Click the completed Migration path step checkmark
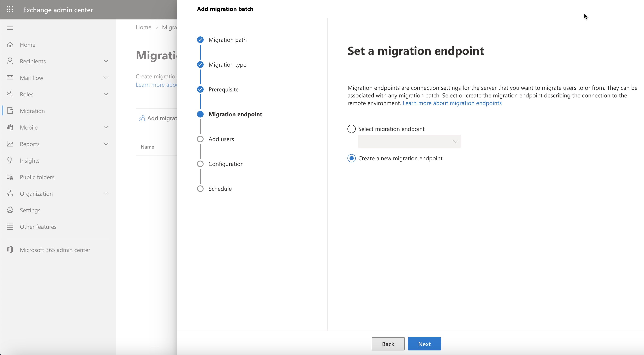 tap(200, 40)
